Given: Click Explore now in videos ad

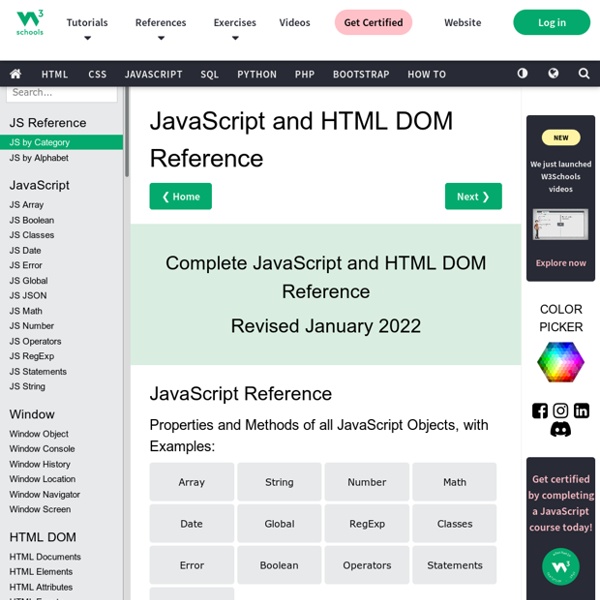Looking at the screenshot, I should pyautogui.click(x=561, y=263).
